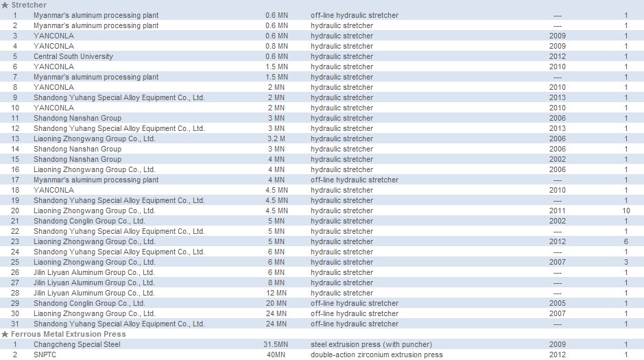This screenshot has width=644, height=360.
Task: Click Shandong Nanshan Group in the 4 MN row
Action: click(77, 159)
